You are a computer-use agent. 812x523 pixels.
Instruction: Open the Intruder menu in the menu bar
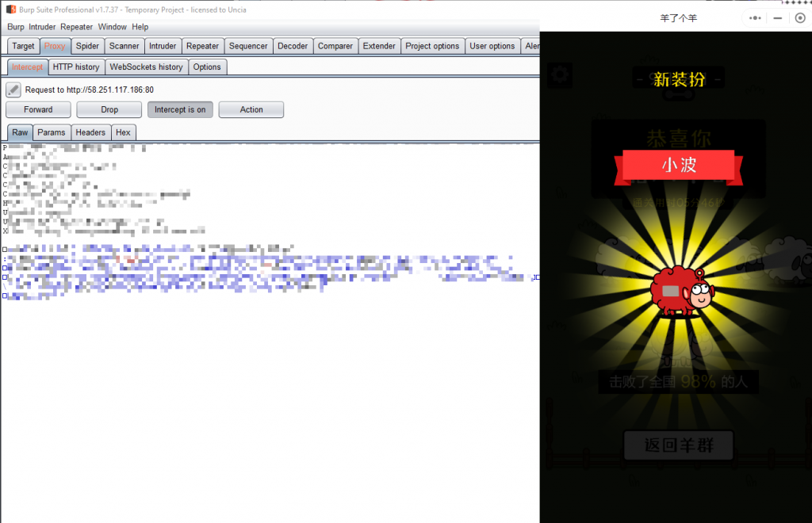(x=42, y=27)
